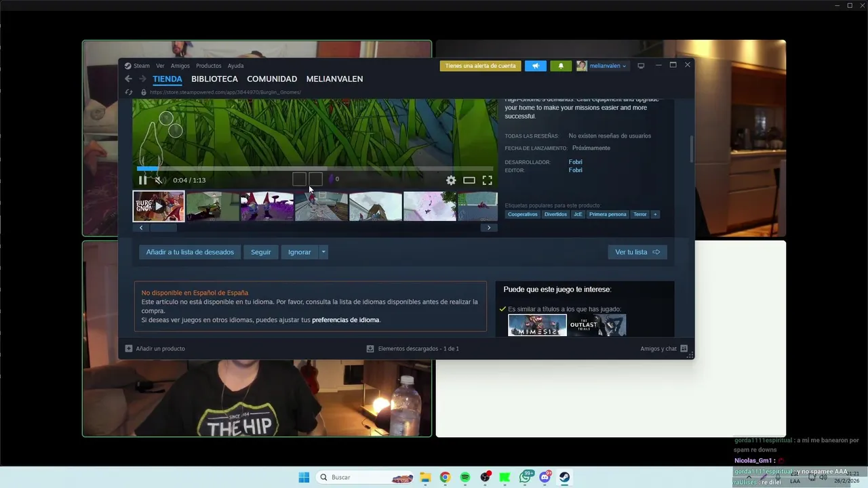Open The Outlast Trials game thumbnail
Viewport: 868px width, 488px height.
(597, 325)
